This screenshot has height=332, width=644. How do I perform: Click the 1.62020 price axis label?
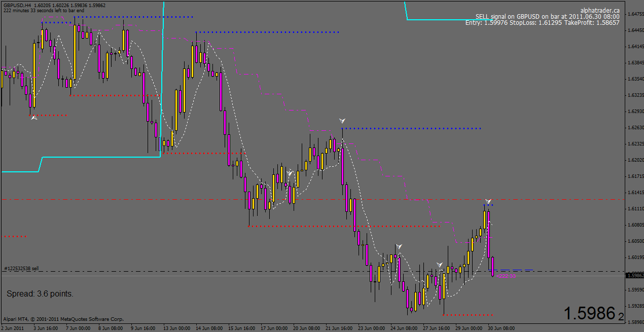[x=635, y=160]
